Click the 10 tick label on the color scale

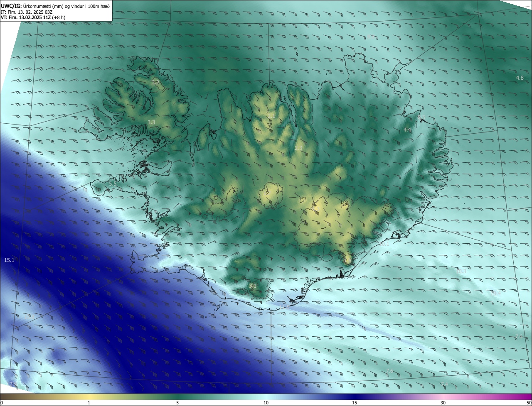click(266, 403)
